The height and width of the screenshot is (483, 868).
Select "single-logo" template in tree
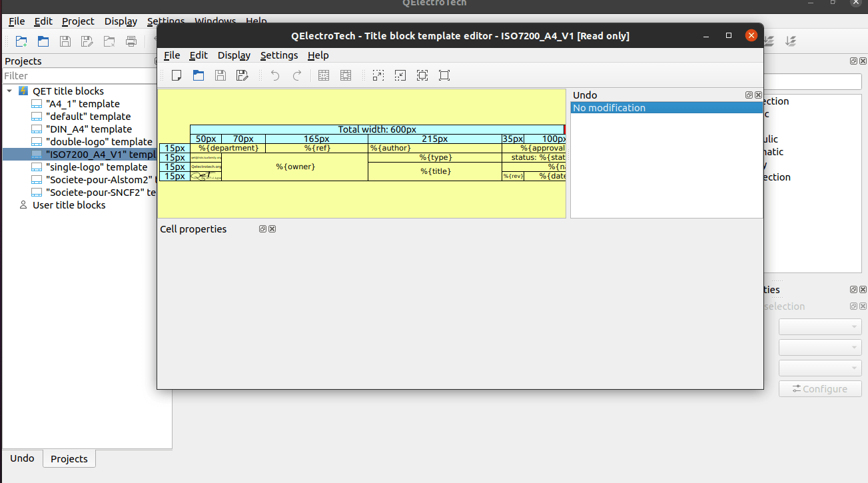point(97,167)
